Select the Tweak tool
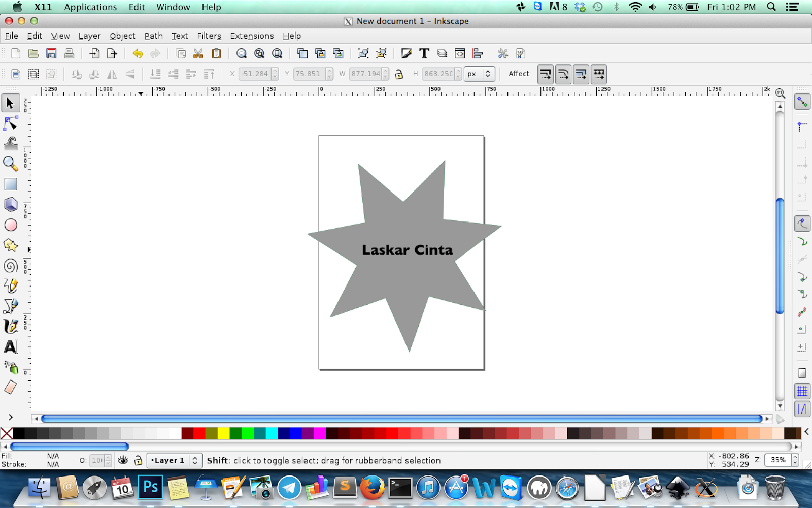The height and width of the screenshot is (508, 812). (x=10, y=143)
